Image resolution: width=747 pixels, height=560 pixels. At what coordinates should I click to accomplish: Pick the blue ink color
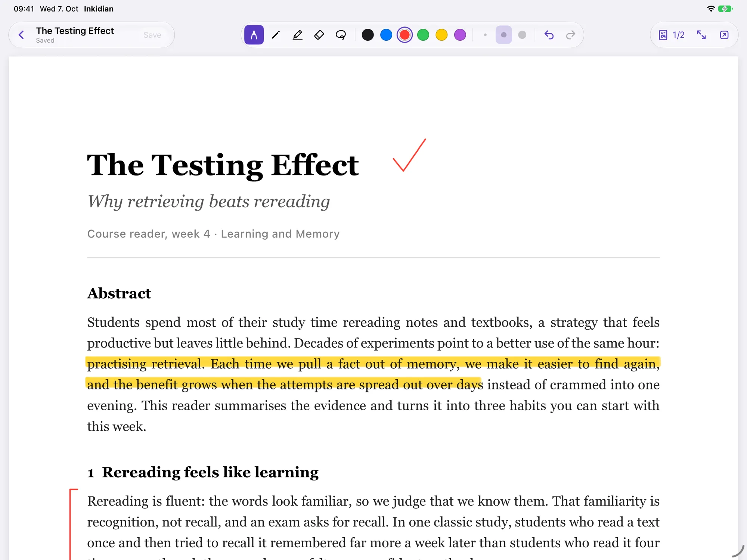(386, 35)
